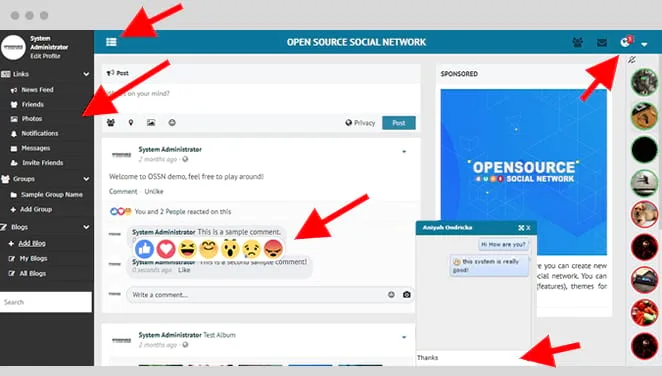Collapse the Links sidebar section
This screenshot has width=662, height=376.
[86, 74]
